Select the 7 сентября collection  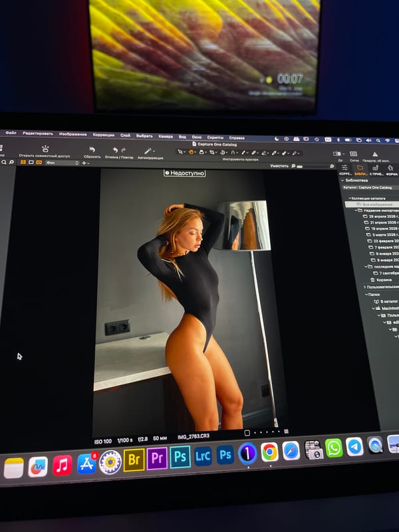tap(386, 273)
